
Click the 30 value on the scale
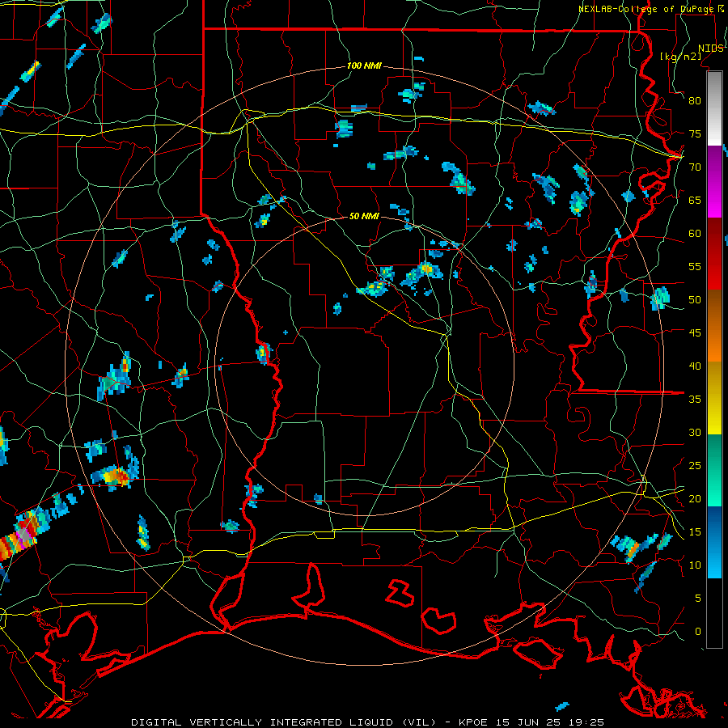(x=695, y=432)
